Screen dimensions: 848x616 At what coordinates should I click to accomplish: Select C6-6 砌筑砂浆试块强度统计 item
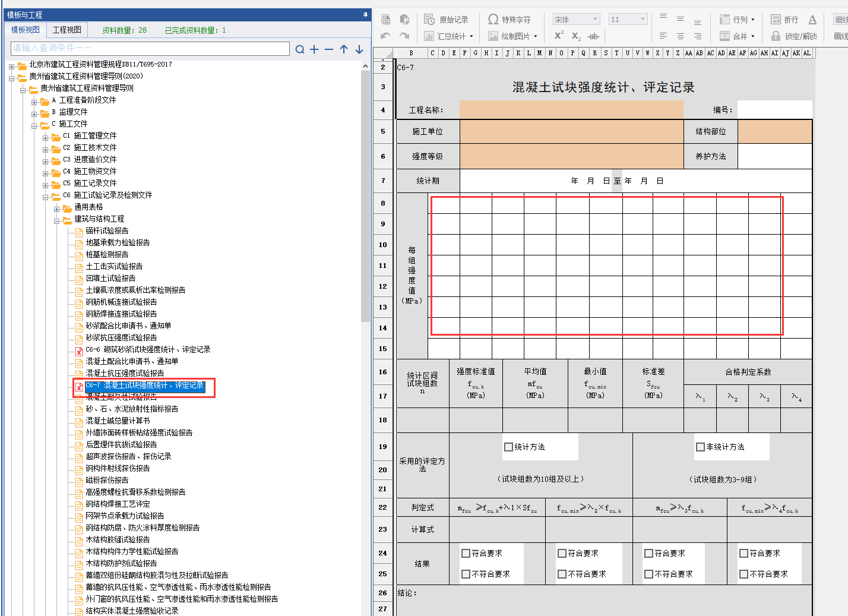148,349
